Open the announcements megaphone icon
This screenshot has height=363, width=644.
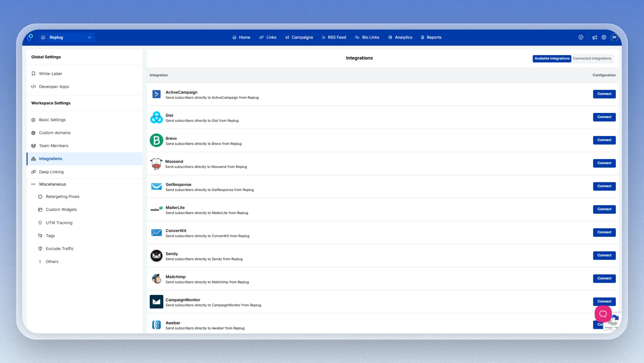point(595,37)
